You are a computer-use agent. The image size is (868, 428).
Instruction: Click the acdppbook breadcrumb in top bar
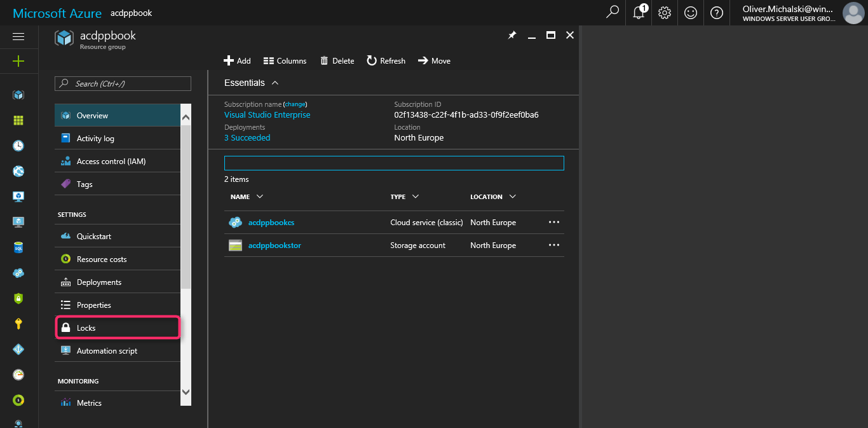point(131,13)
